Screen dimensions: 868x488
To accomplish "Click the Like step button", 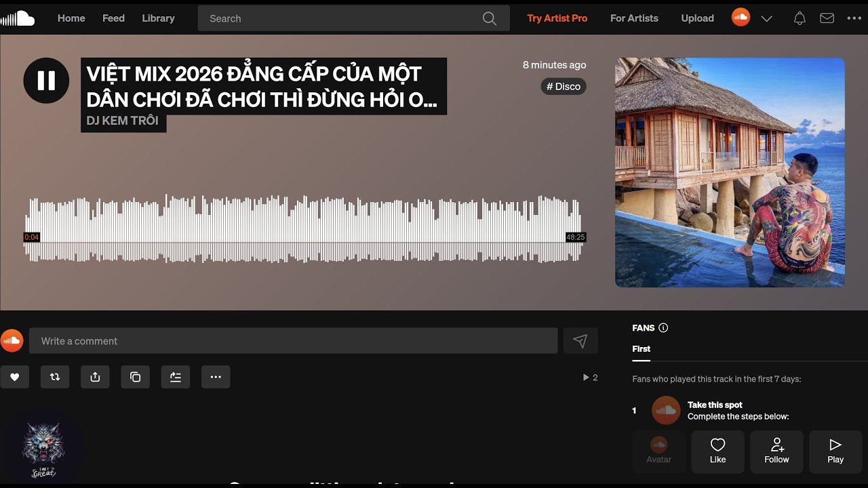I will (717, 451).
